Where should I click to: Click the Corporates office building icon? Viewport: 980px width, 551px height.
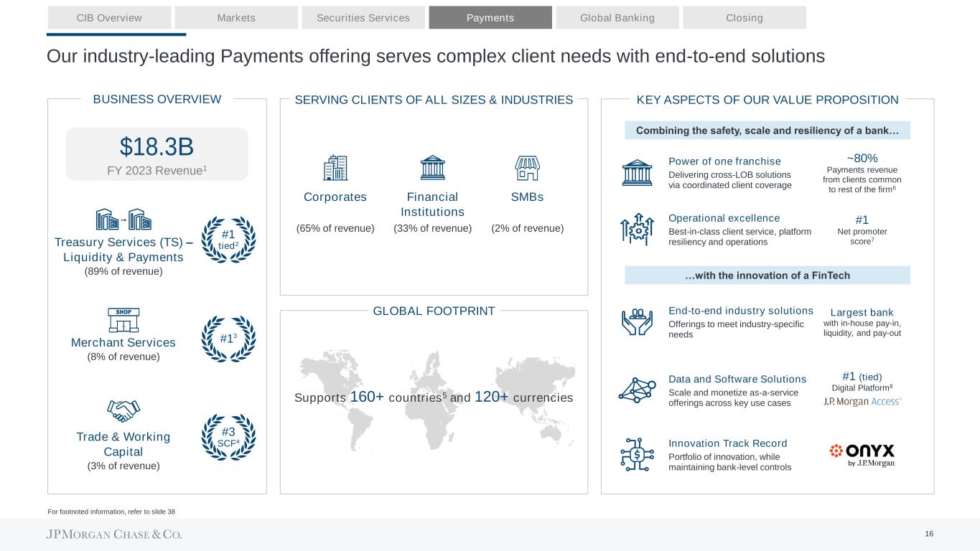click(335, 168)
